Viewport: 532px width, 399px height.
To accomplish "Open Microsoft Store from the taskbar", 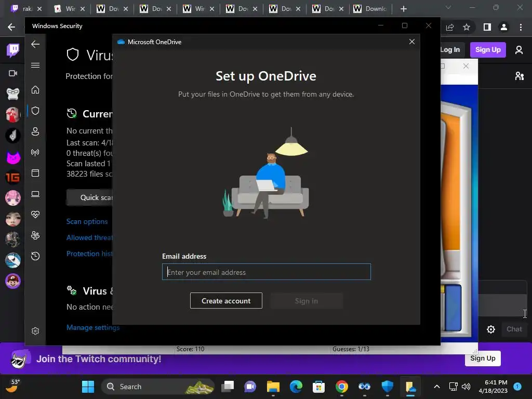I will click(318, 387).
